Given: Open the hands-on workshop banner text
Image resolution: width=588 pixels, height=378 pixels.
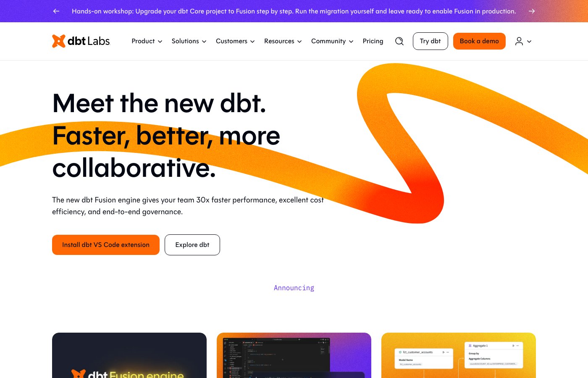Looking at the screenshot, I should click(x=294, y=11).
